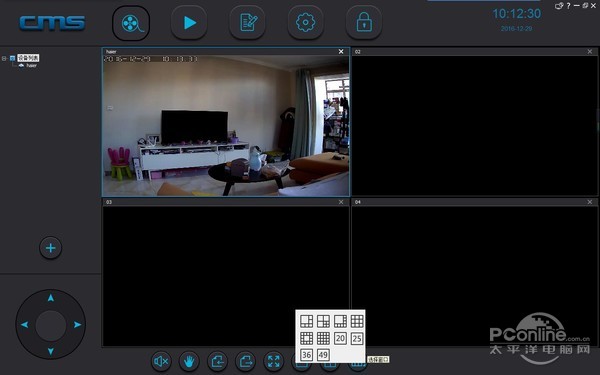Enter fullscreen with the expand arrows button

(274, 361)
